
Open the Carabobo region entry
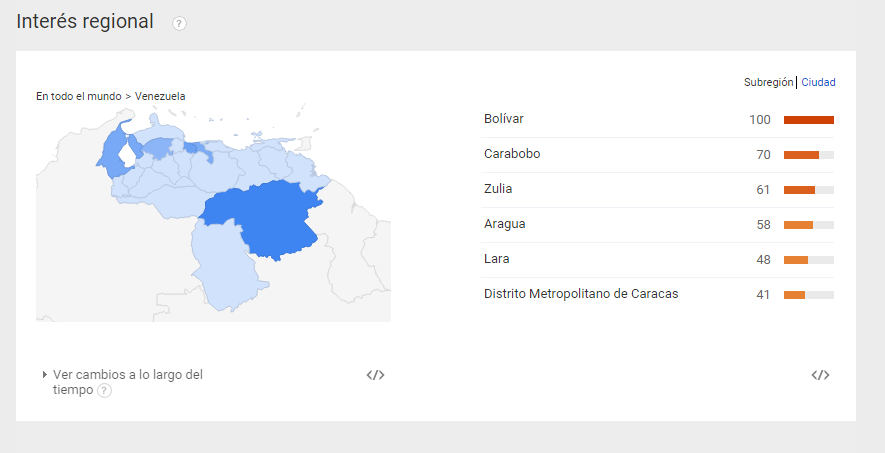pyautogui.click(x=512, y=154)
